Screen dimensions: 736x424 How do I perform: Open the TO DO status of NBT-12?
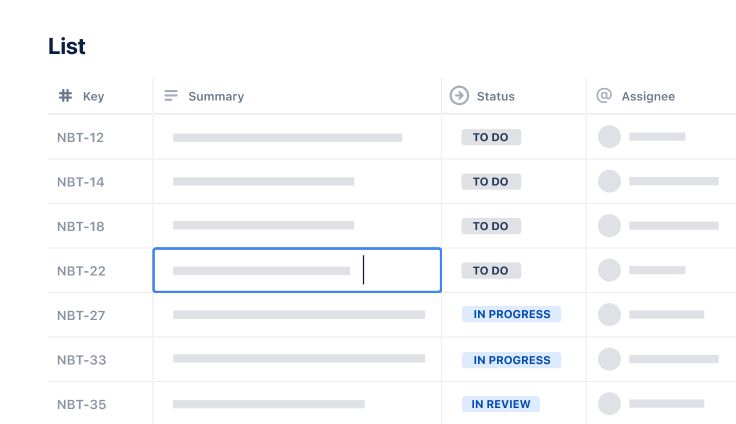click(490, 137)
